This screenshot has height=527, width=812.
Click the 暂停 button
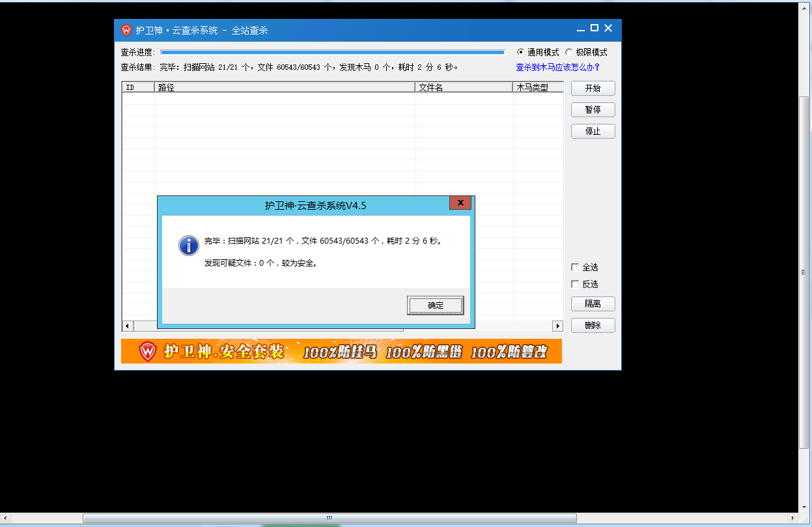593,109
